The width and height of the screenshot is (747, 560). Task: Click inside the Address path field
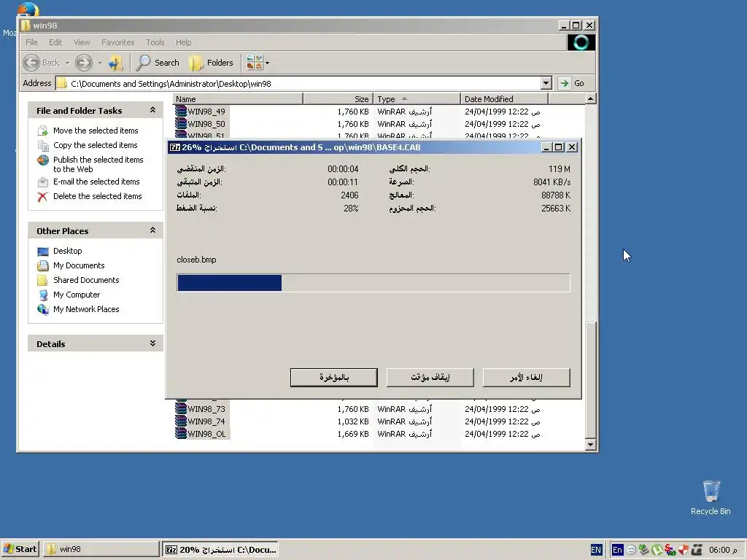[298, 83]
